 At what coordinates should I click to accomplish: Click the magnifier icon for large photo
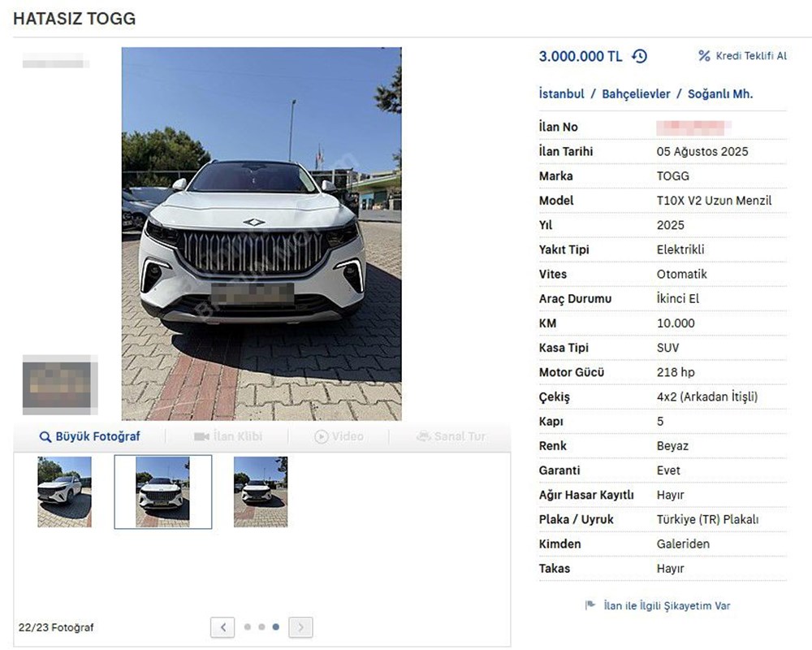[x=45, y=436]
